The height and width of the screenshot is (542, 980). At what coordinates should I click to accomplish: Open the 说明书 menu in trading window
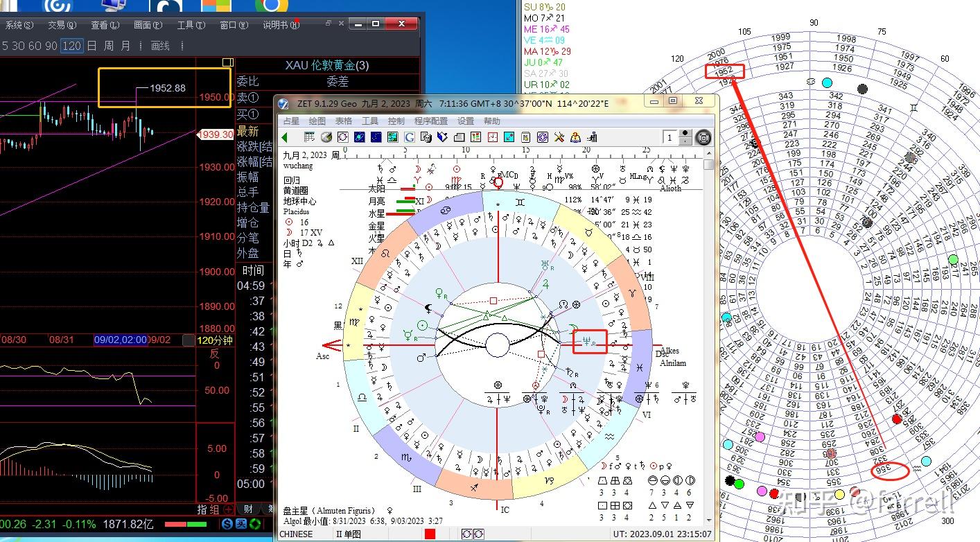point(281,25)
